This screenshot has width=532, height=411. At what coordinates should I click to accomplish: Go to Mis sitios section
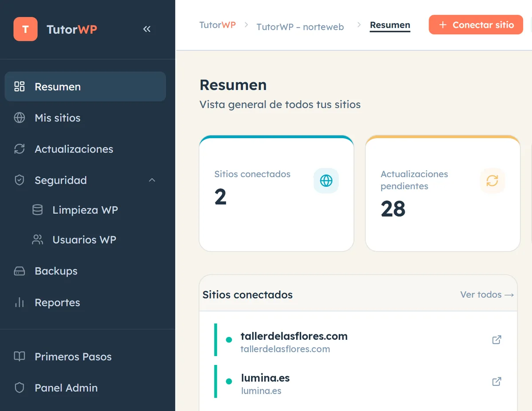(x=85, y=118)
